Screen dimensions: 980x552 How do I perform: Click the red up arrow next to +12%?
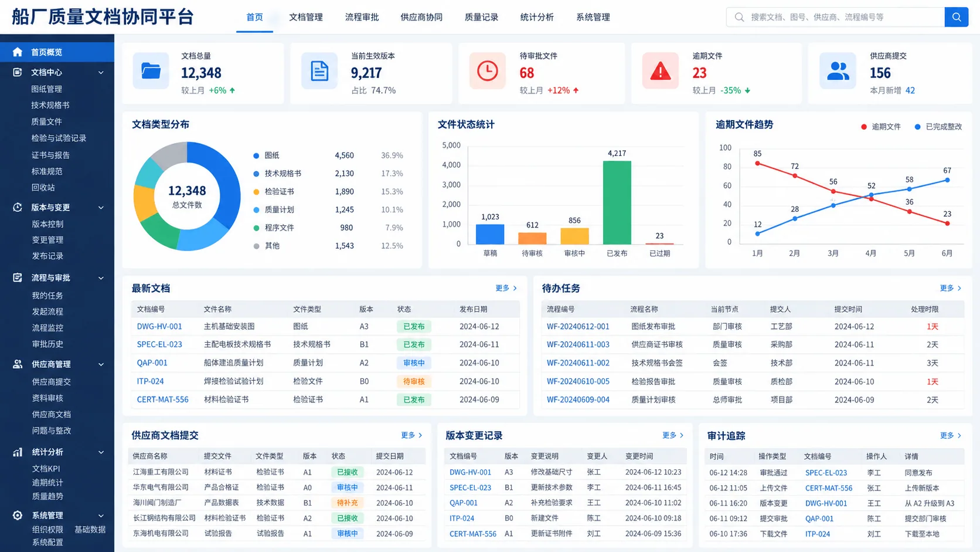coord(576,90)
